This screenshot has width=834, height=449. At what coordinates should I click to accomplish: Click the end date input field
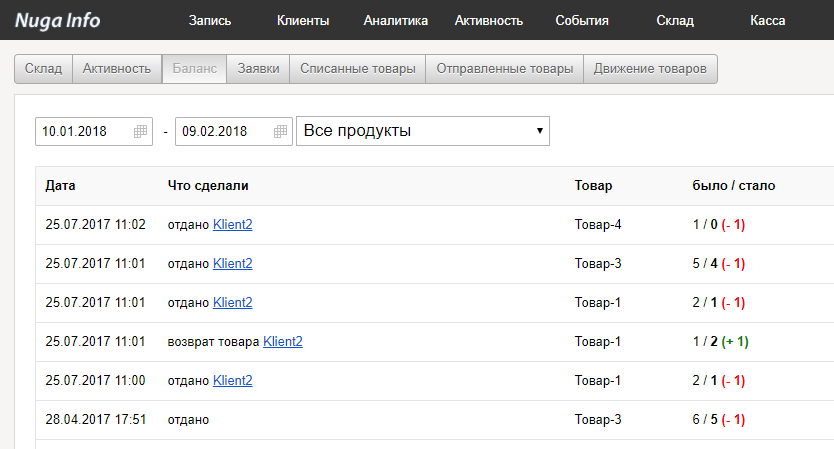pos(222,131)
